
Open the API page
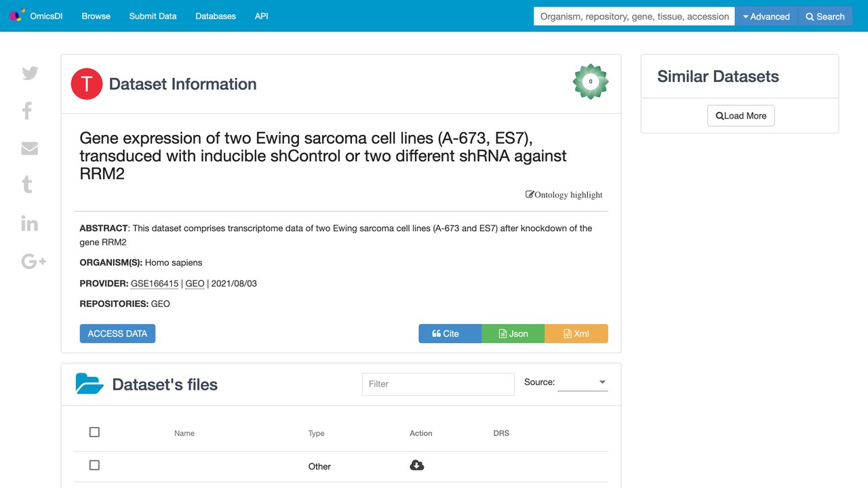click(262, 16)
